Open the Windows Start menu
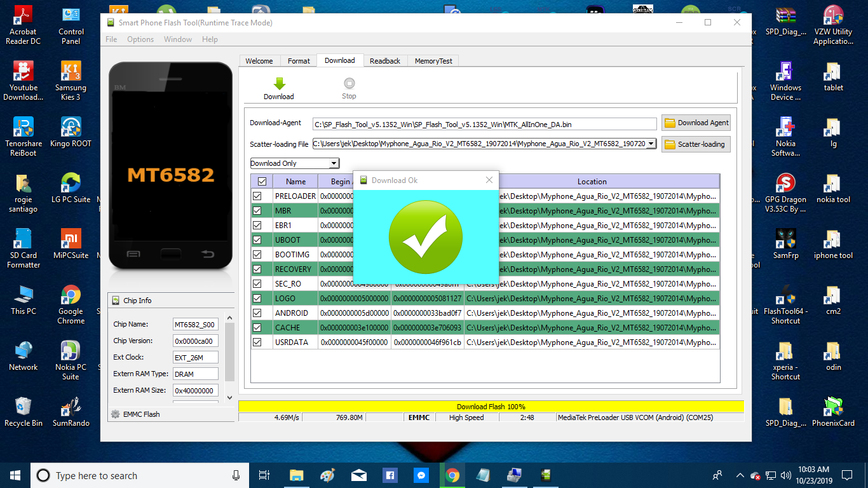868x488 pixels. pos(15,475)
